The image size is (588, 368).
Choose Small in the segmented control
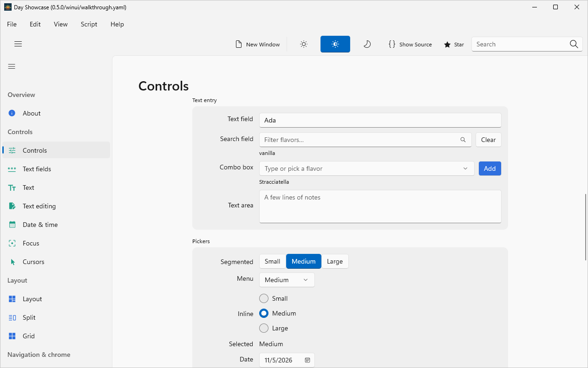(x=273, y=261)
